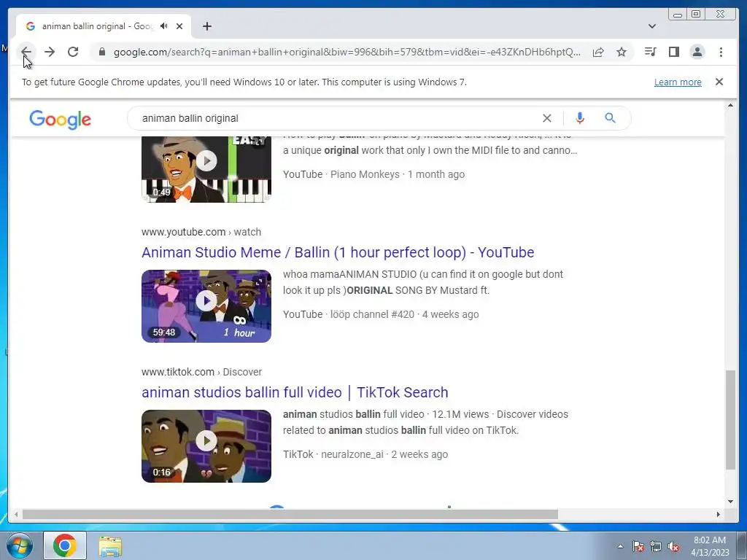747x560 pixels.
Task: Open Chrome's three-dot menu
Action: click(x=721, y=52)
